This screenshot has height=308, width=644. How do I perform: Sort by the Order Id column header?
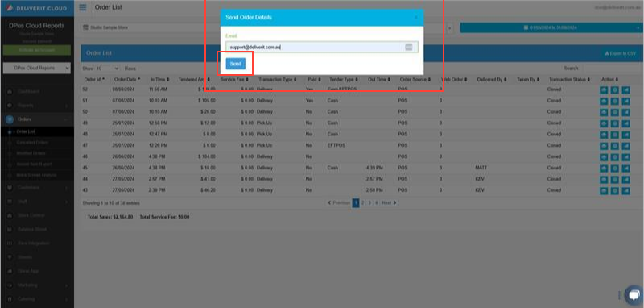click(94, 79)
